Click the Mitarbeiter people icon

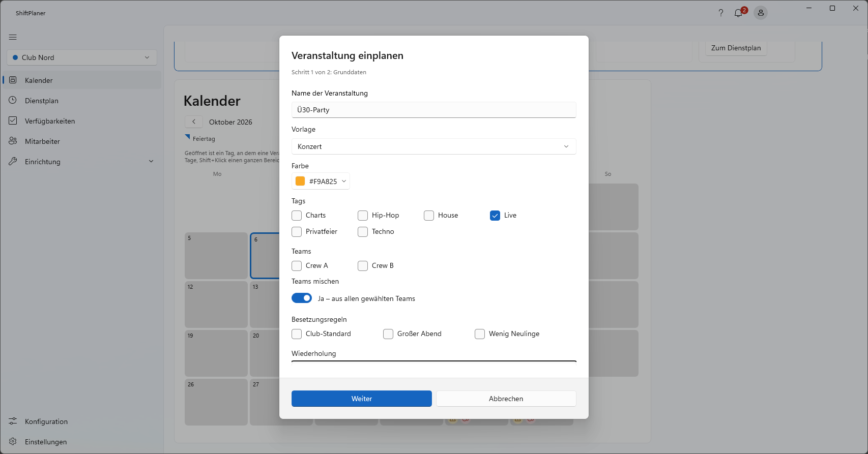tap(13, 141)
